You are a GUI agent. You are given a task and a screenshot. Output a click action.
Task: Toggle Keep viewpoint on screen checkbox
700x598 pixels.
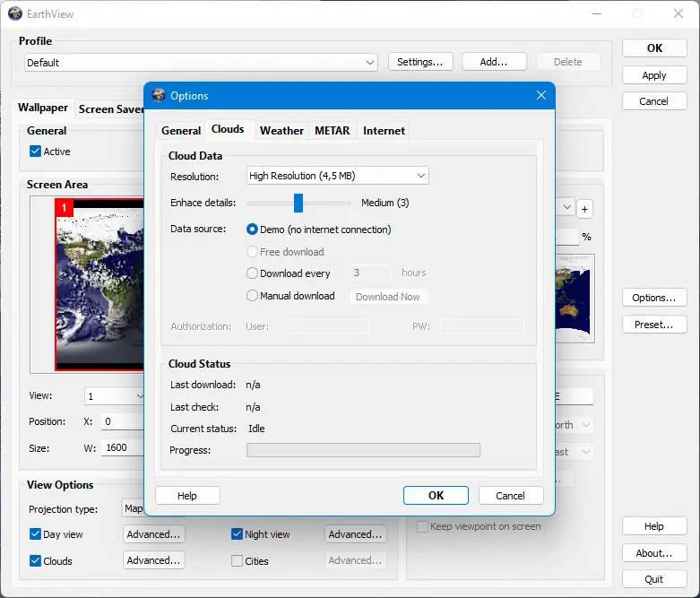click(422, 526)
